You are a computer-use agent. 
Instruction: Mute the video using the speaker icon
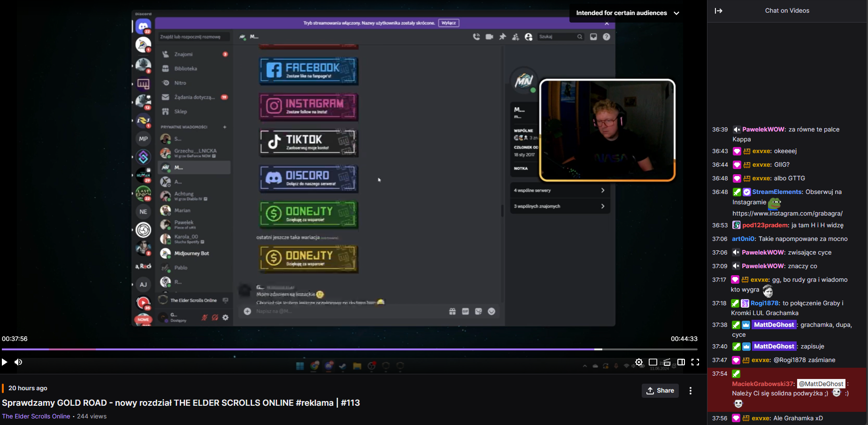(x=18, y=362)
